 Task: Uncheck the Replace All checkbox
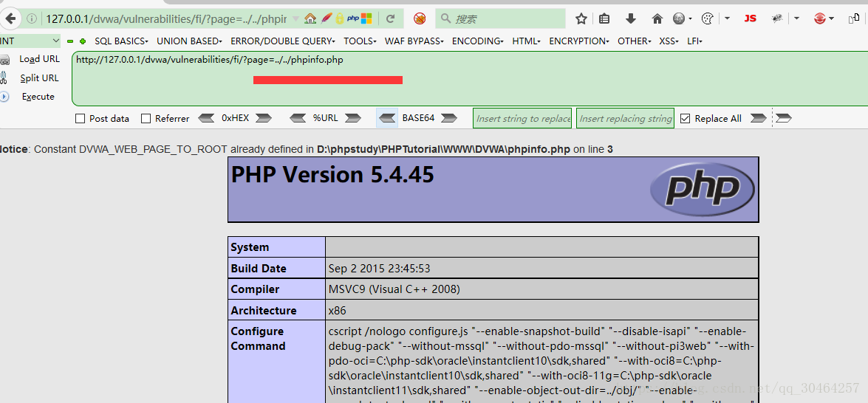tap(686, 118)
